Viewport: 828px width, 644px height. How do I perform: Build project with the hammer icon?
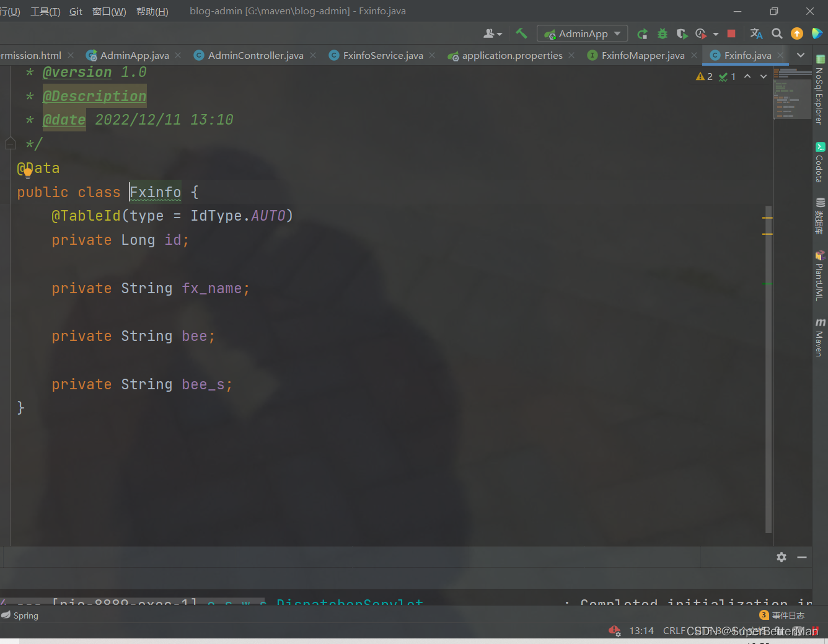click(x=521, y=33)
